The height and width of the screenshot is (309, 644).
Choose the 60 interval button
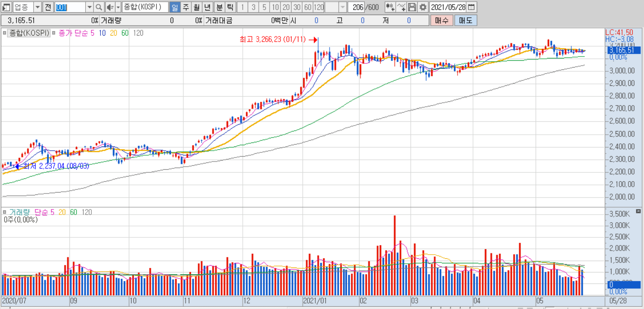308,7
